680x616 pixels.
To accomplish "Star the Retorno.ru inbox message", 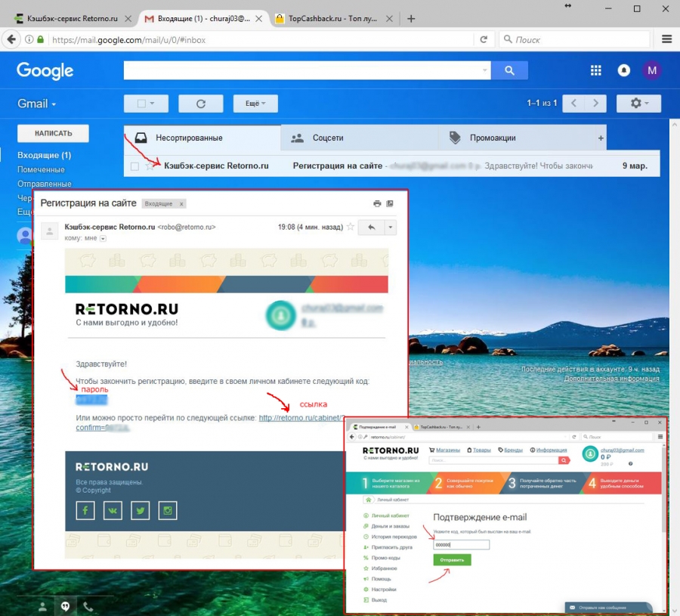I will (x=150, y=166).
